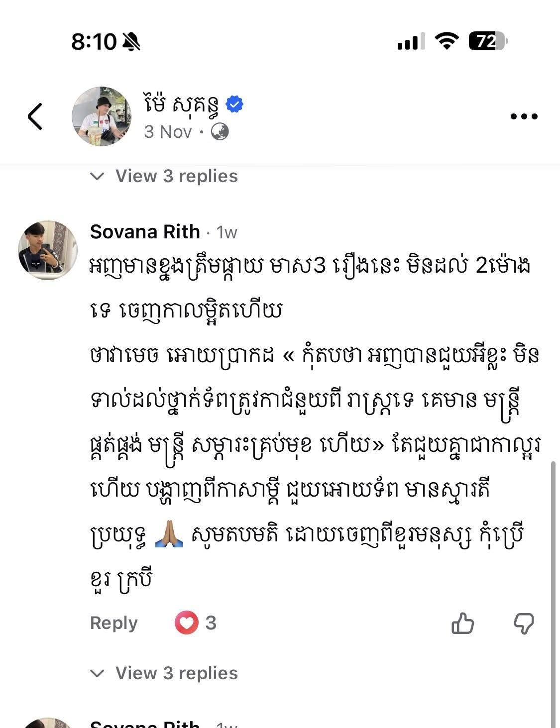
Task: Tap the reaction count "3"
Action: (211, 623)
